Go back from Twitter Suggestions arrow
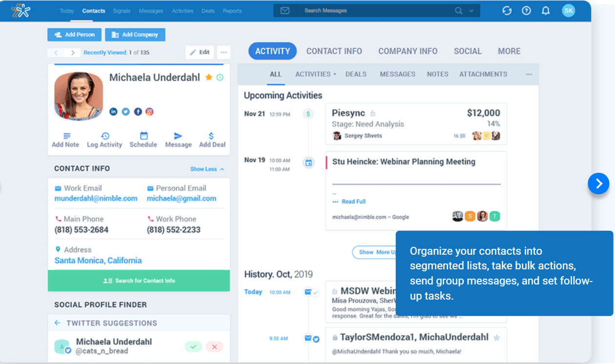The image size is (615, 364). pyautogui.click(x=57, y=323)
